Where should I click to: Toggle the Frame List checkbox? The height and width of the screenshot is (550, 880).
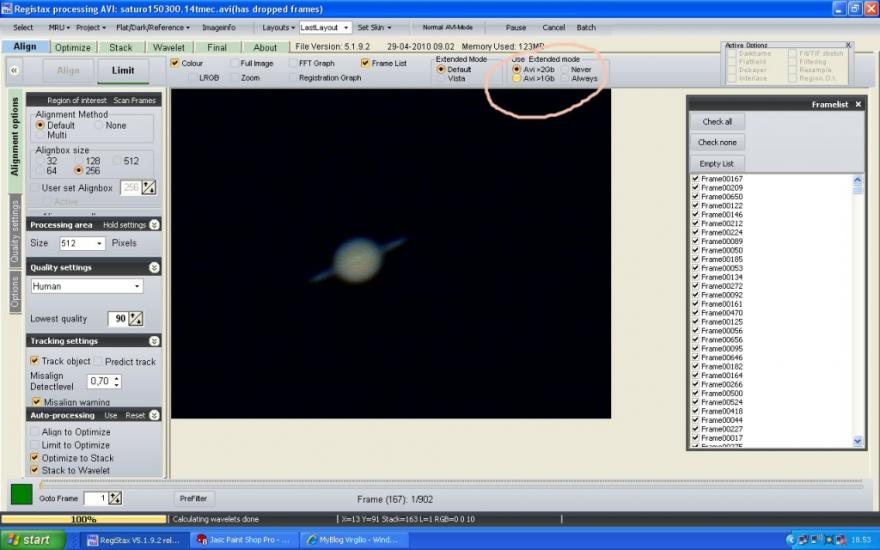click(x=365, y=63)
